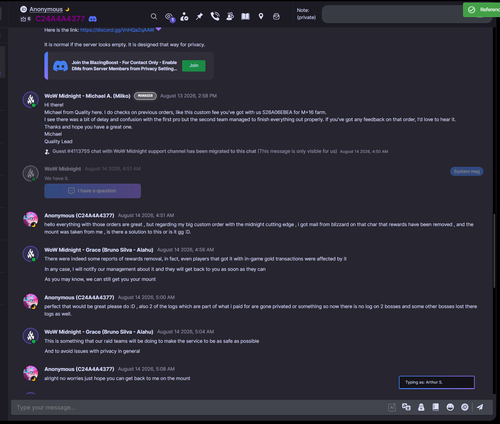
Task: Click the MANAGER badge next to Michael A.
Action: (x=145, y=96)
